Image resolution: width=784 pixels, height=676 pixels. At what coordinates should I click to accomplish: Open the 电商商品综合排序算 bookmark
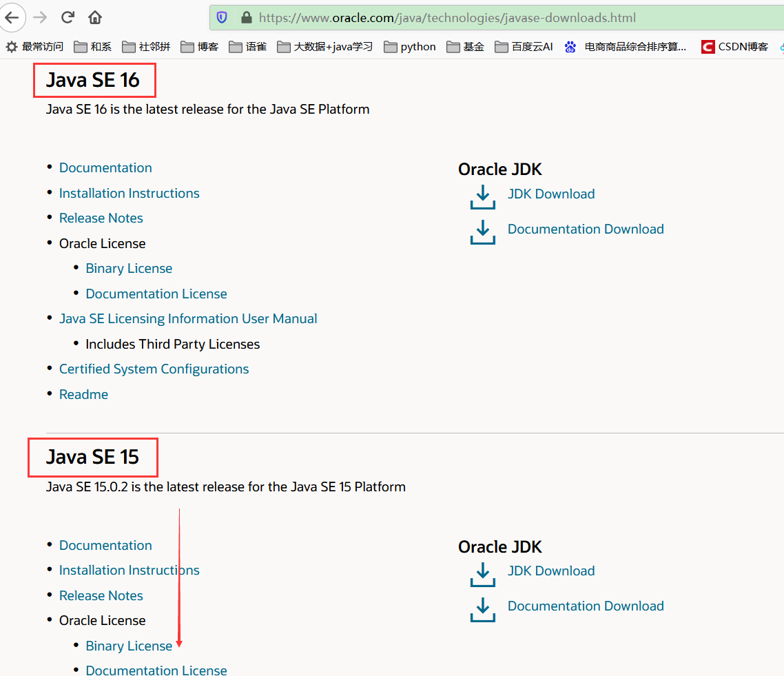click(x=625, y=46)
